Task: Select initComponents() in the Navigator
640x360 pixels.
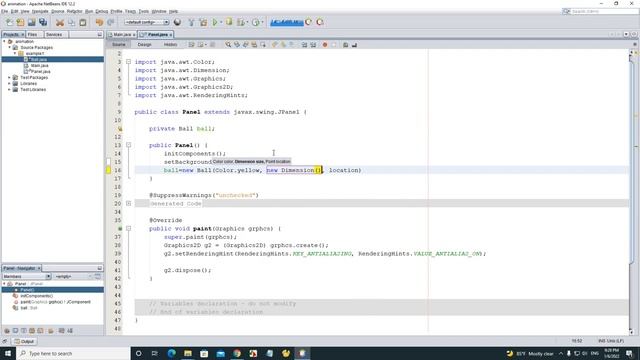Action: (37, 296)
